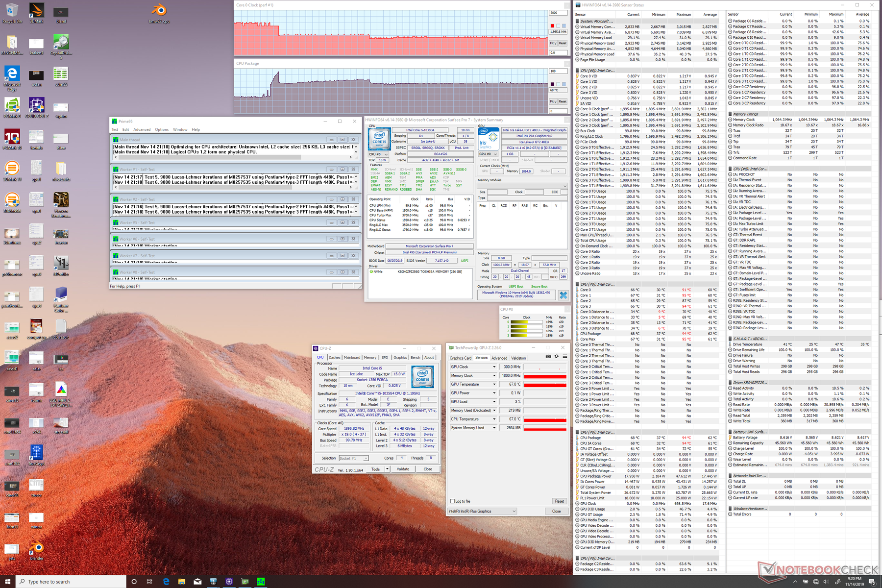
Task: Click the Prime95 Main thread vertical scrollbar
Action: [x=356, y=149]
